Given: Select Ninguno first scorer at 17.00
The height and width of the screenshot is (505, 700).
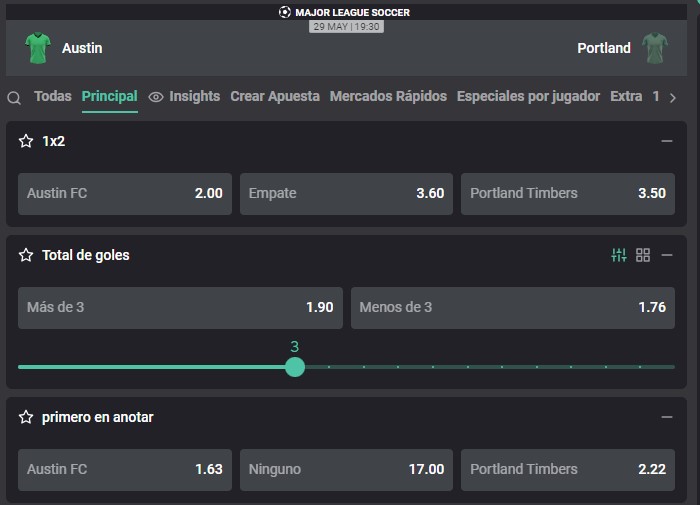Looking at the screenshot, I should pos(346,470).
